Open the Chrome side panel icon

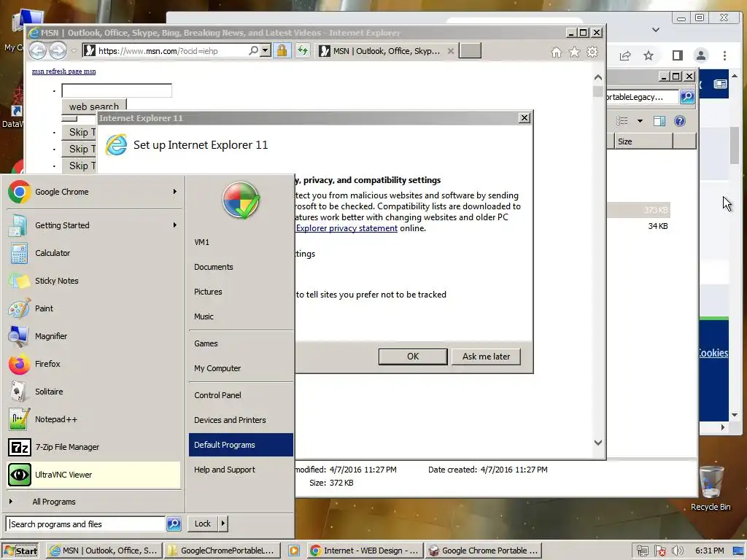678,55
